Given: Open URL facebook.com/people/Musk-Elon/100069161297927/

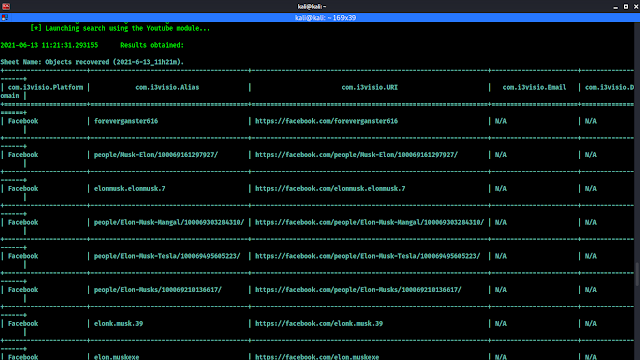Looking at the screenshot, I should coord(356,155).
